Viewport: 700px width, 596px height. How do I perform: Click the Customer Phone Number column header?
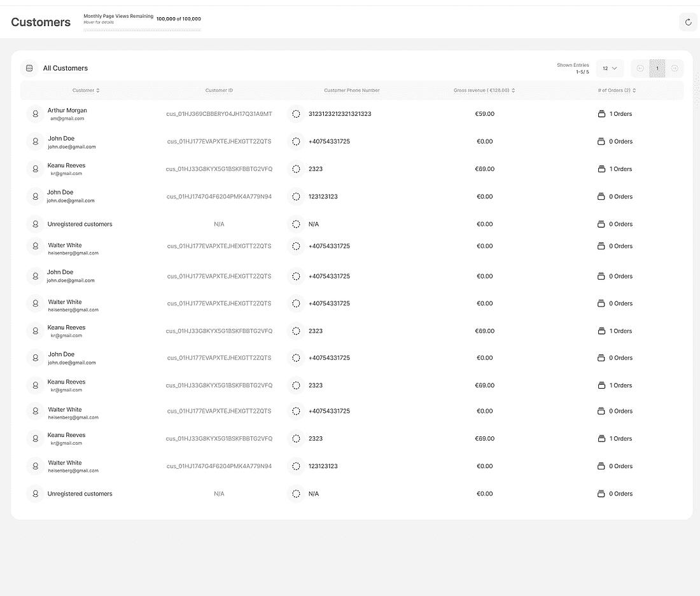(352, 90)
